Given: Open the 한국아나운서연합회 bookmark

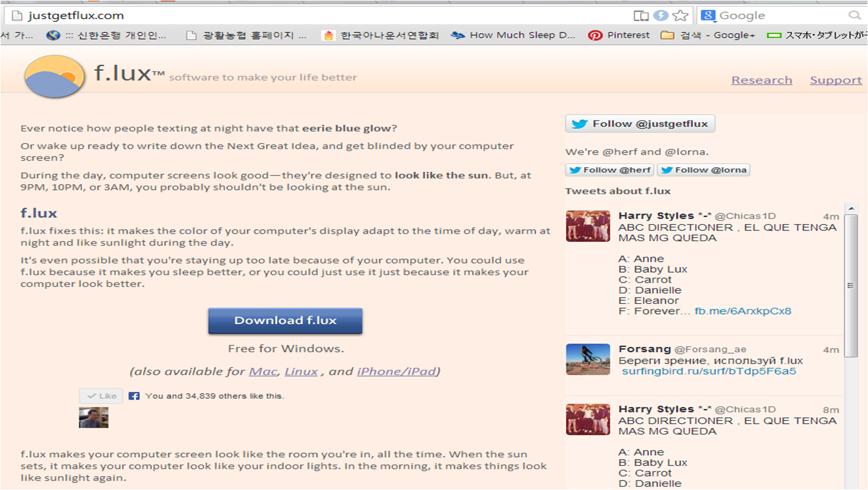Looking at the screenshot, I should point(381,35).
